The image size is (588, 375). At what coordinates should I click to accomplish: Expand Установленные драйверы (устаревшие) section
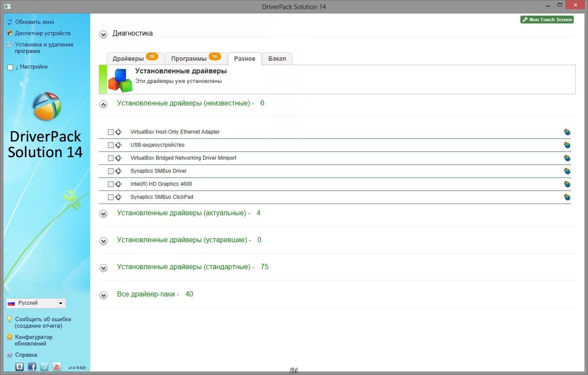tap(103, 240)
